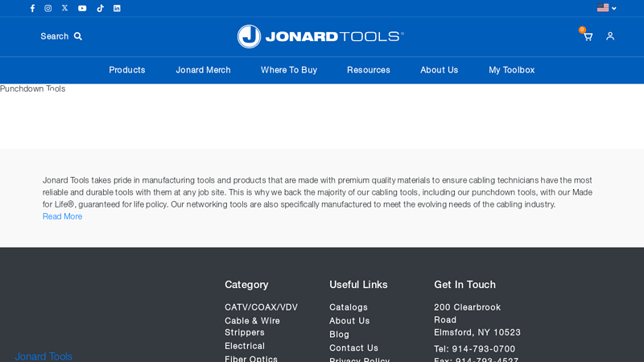644x362 pixels.
Task: Open the Cable & Wire Strippers link
Action: [x=252, y=327]
